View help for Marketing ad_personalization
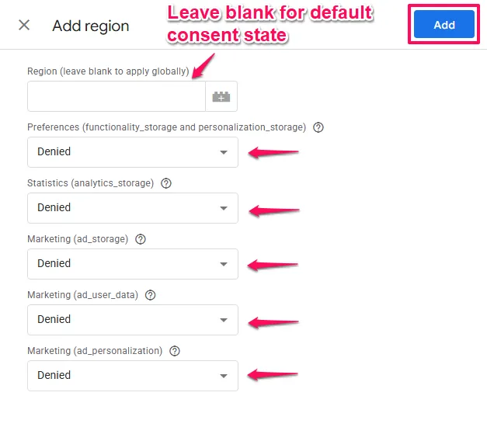Image resolution: width=487 pixels, height=448 pixels. coord(174,351)
